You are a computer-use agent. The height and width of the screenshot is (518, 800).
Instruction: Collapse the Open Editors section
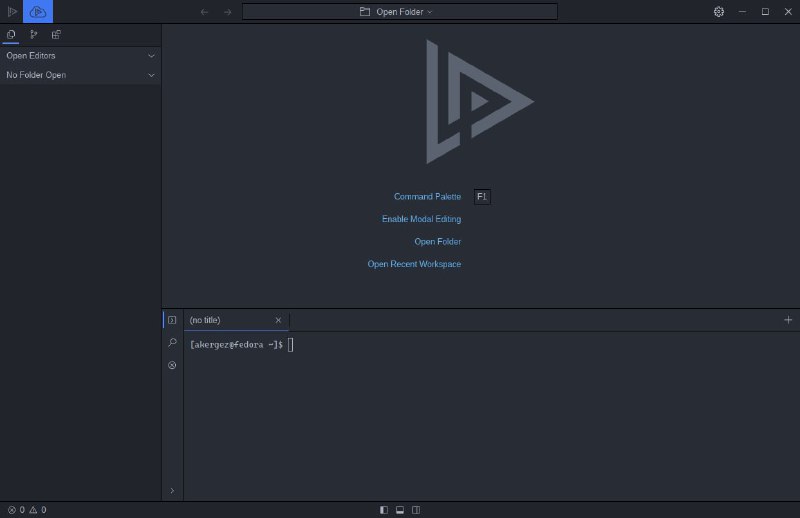(152, 56)
